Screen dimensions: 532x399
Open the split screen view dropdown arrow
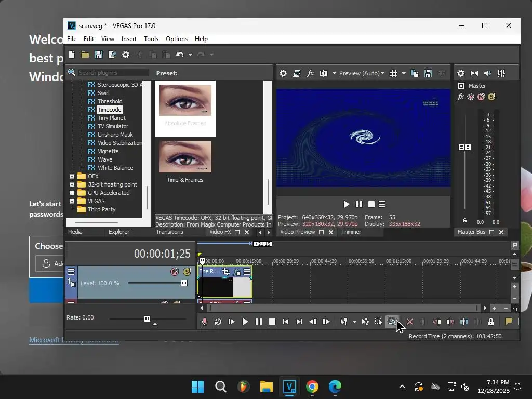[334, 73]
